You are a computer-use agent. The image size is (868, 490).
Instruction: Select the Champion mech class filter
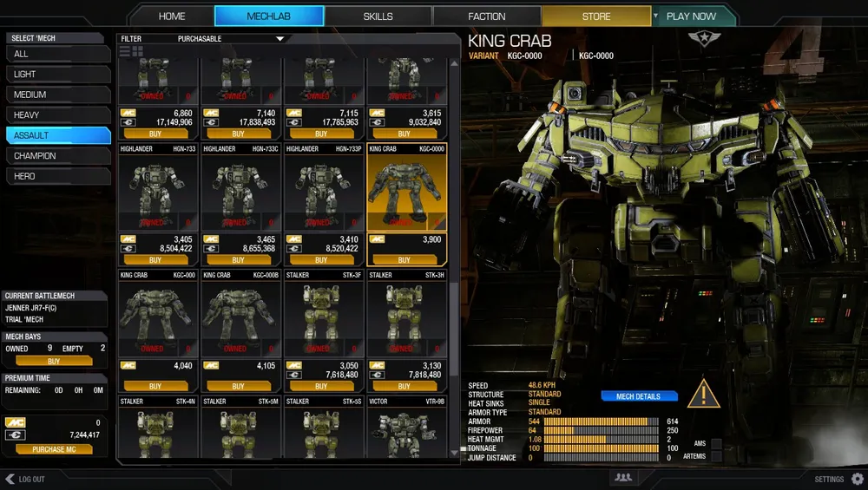coord(57,156)
